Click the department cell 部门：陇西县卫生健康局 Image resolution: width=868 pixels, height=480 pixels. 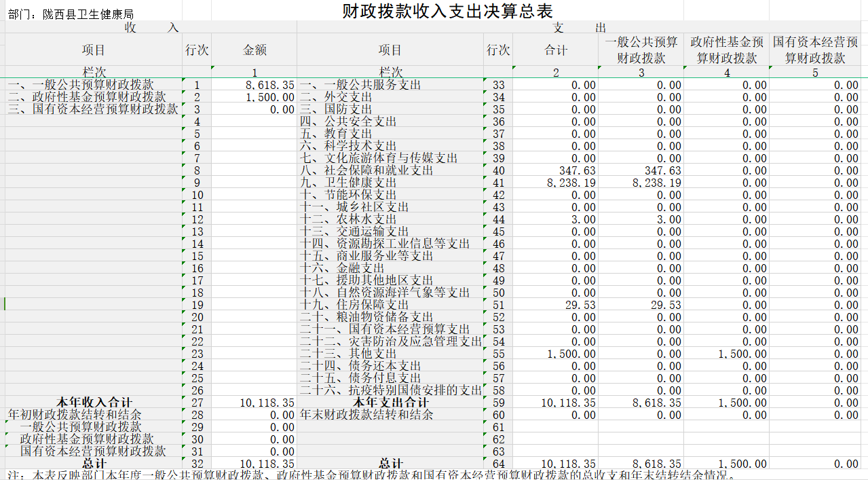point(71,14)
